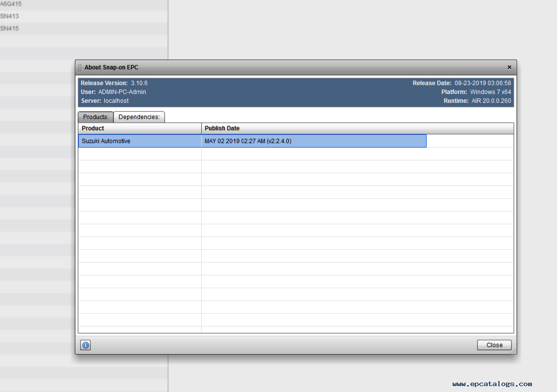
Task: Click the Windows 7 x64 platform value
Action: pyautogui.click(x=491, y=92)
